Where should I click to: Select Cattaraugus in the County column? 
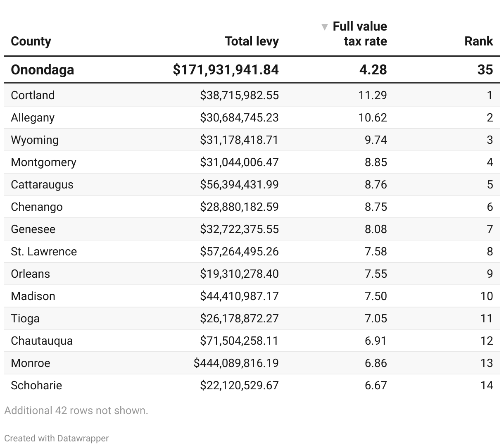click(42, 184)
